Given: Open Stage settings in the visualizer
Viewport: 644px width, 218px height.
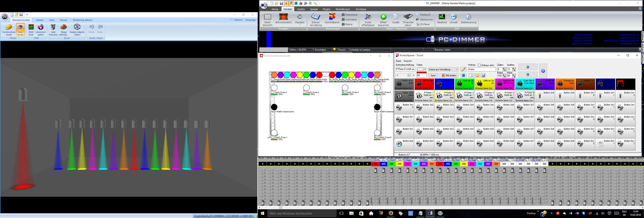Looking at the screenshot, I should [x=64, y=30].
